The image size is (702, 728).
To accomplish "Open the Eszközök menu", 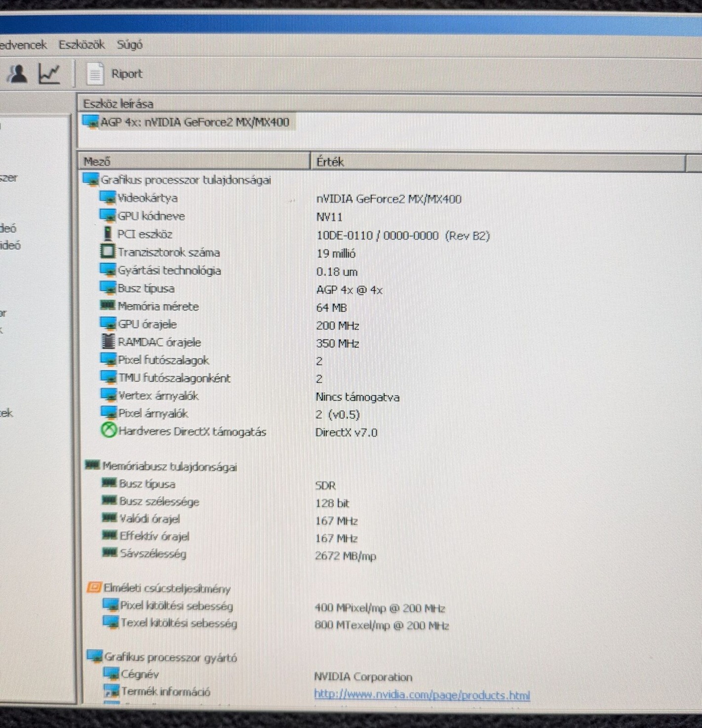I will [x=81, y=44].
